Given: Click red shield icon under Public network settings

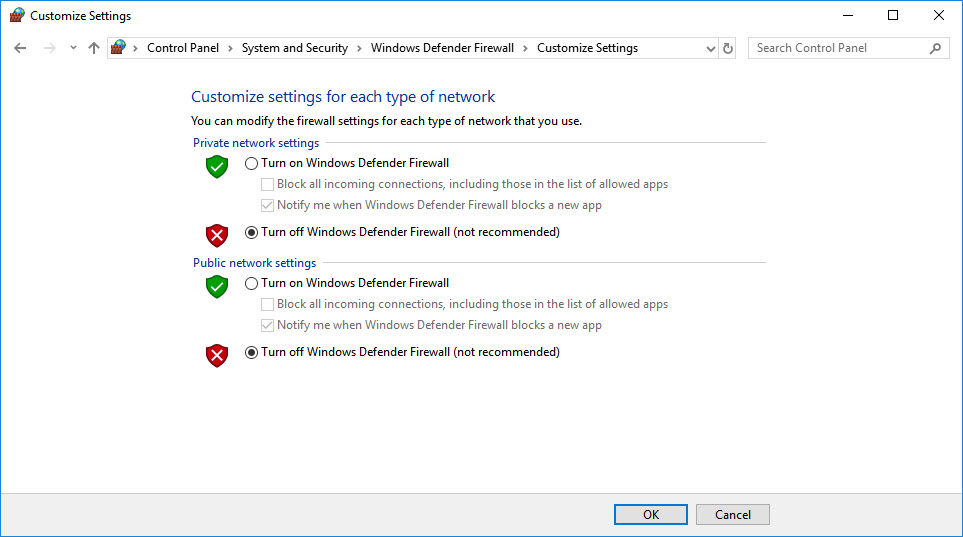Looking at the screenshot, I should [217, 355].
